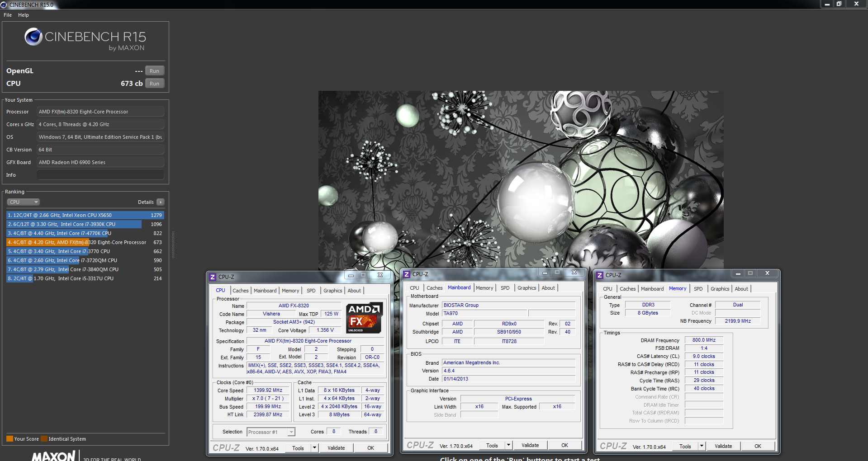
Task: Run the CPU benchmark
Action: coord(155,84)
